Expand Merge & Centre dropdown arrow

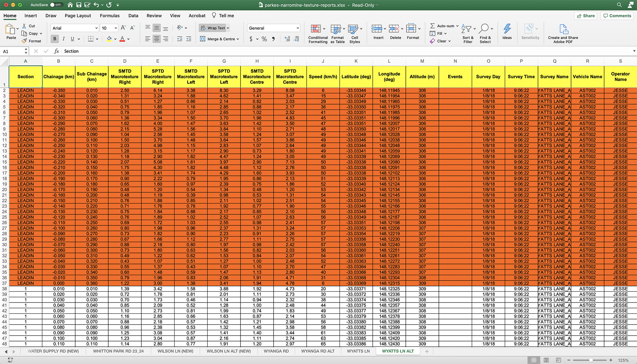pyautogui.click(x=238, y=39)
